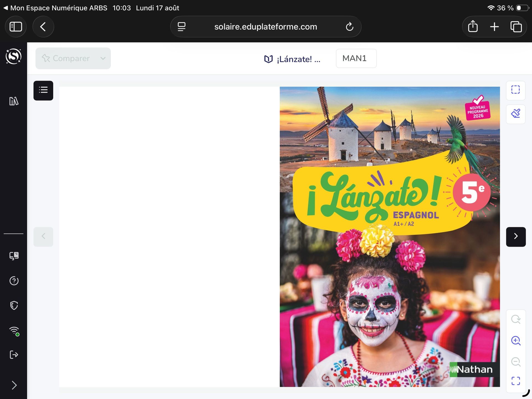Zoom in on the book page
This screenshot has height=399, width=532.
click(x=516, y=341)
